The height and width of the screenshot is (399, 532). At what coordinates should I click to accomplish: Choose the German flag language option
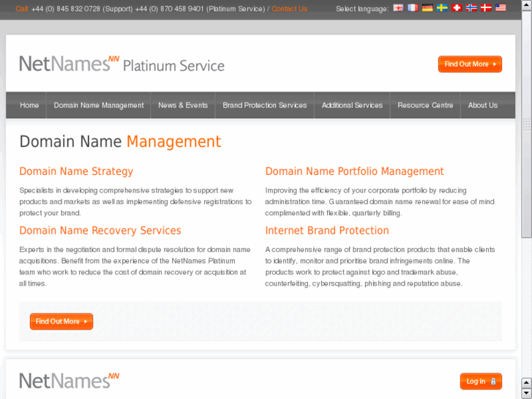point(427,8)
